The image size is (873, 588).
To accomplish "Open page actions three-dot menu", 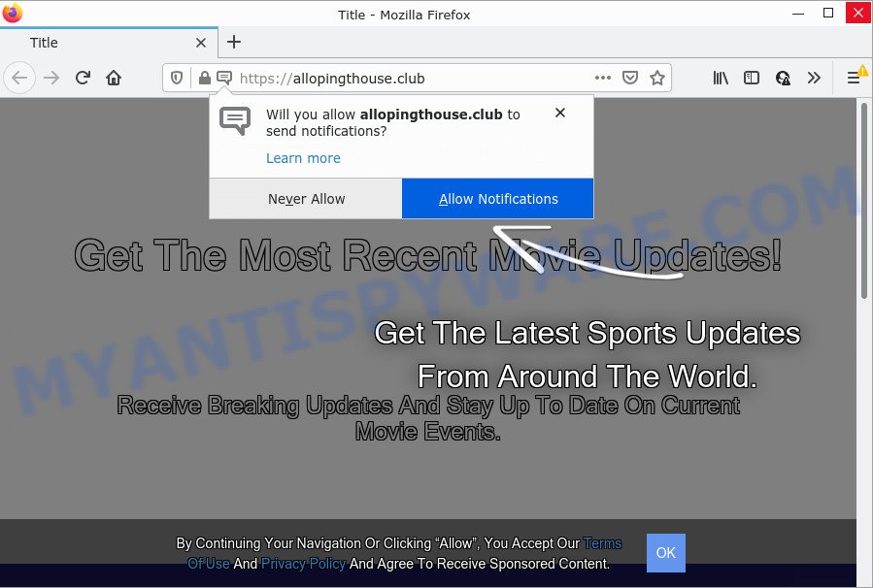I will point(603,78).
